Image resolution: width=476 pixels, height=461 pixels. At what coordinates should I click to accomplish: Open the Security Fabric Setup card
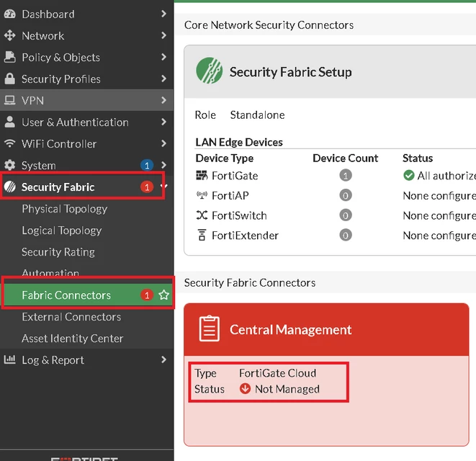click(330, 150)
